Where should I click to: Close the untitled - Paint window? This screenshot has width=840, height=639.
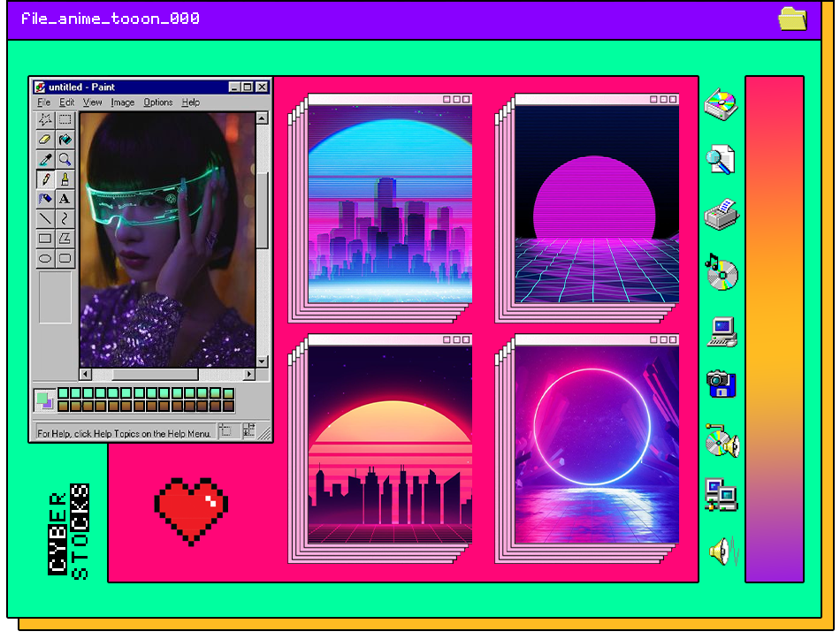click(262, 87)
